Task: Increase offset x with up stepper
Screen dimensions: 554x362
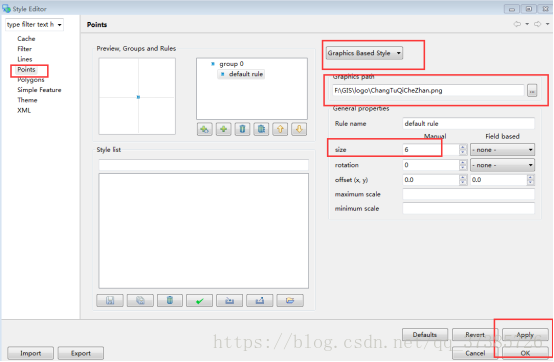Action: coord(463,177)
